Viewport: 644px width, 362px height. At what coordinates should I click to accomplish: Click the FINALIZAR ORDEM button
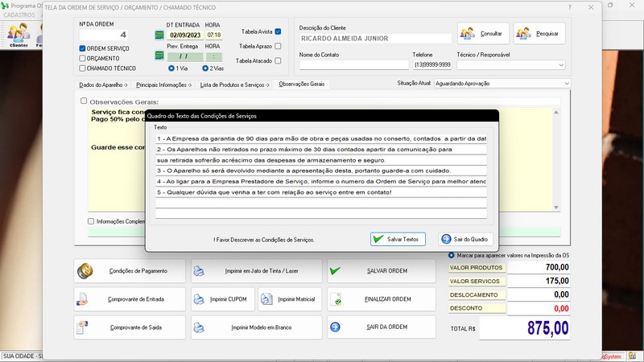(378, 299)
